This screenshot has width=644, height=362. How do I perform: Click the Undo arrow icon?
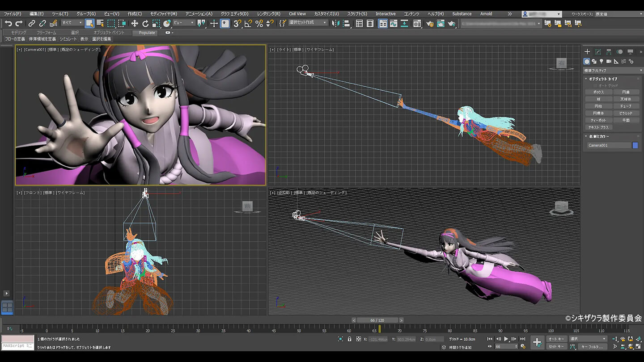tap(8, 23)
